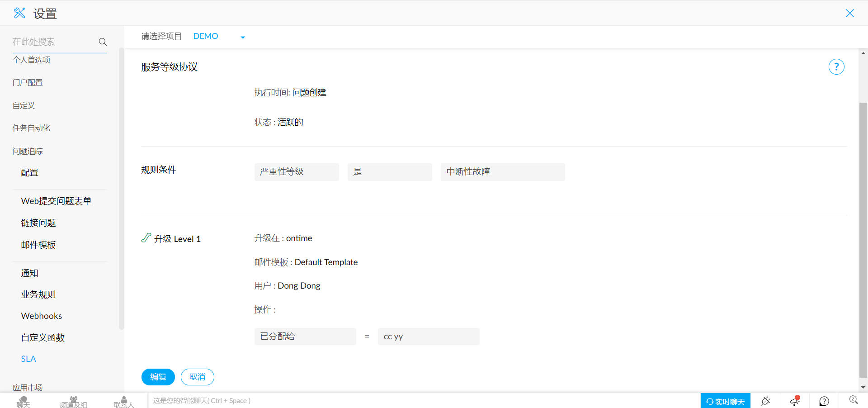
Task: Expand the DEMO project dropdown
Action: tap(243, 37)
